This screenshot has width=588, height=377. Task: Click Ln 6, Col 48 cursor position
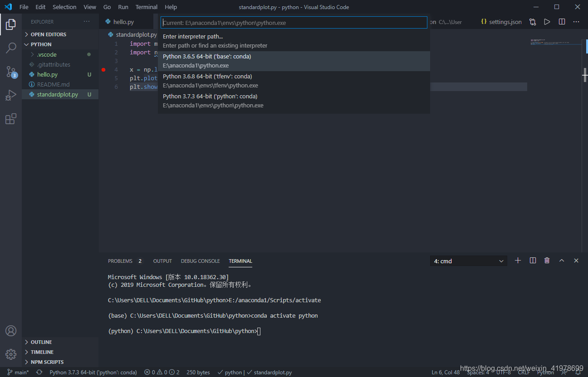pyautogui.click(x=446, y=372)
